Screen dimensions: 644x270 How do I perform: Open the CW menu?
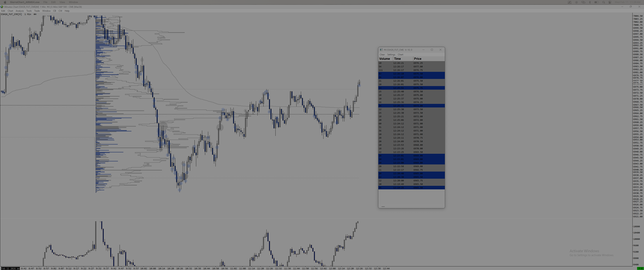pos(60,11)
